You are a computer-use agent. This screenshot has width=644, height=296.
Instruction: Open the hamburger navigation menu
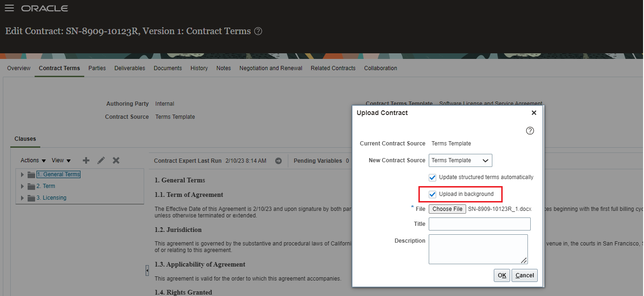(9, 8)
